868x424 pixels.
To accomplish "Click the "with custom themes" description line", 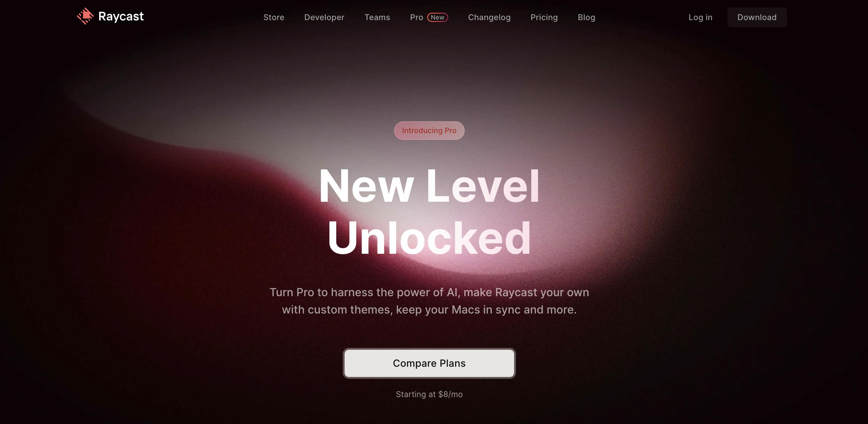I will point(429,309).
